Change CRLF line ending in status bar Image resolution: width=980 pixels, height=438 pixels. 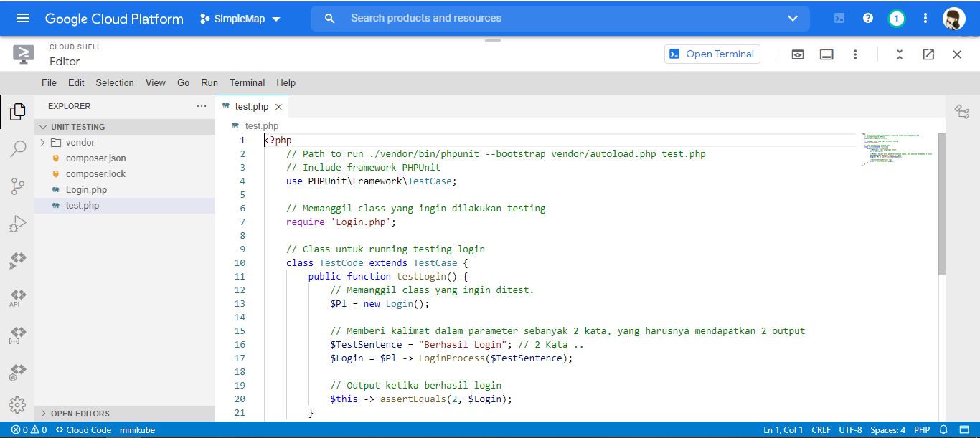point(821,429)
